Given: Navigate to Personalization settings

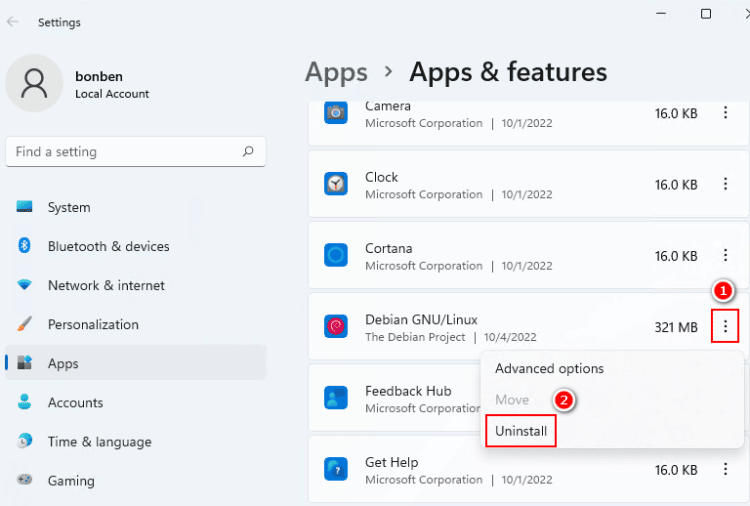Looking at the screenshot, I should [93, 324].
